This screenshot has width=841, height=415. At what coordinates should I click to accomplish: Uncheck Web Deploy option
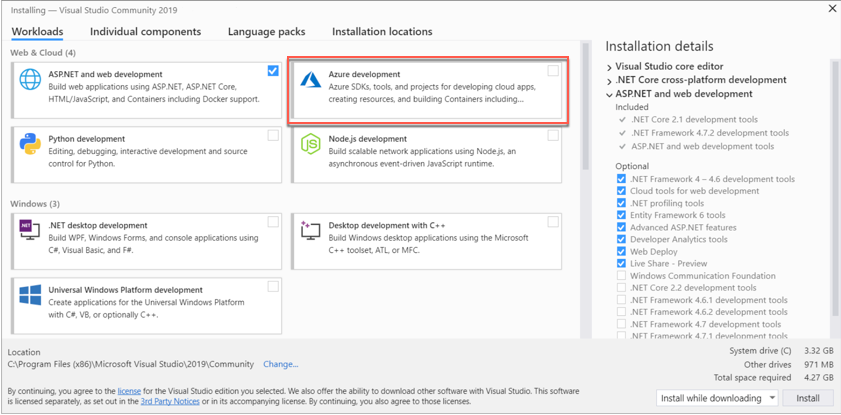coord(621,251)
